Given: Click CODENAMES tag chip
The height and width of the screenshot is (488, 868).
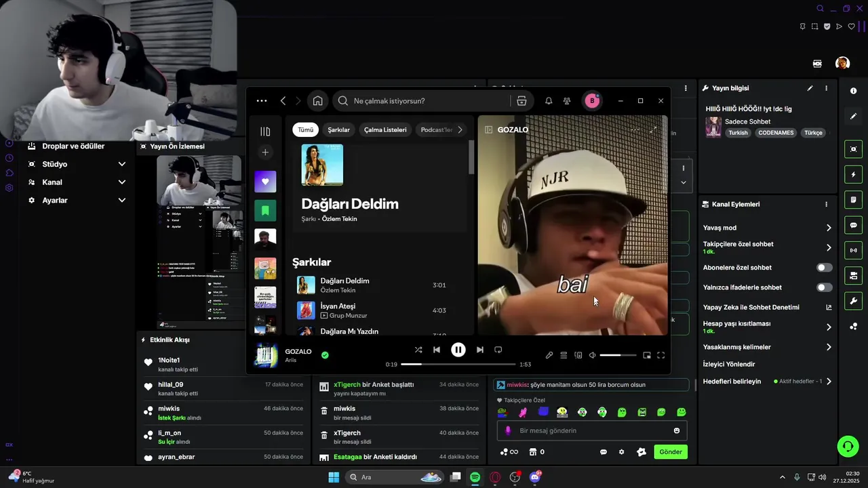Looking at the screenshot, I should pos(776,133).
